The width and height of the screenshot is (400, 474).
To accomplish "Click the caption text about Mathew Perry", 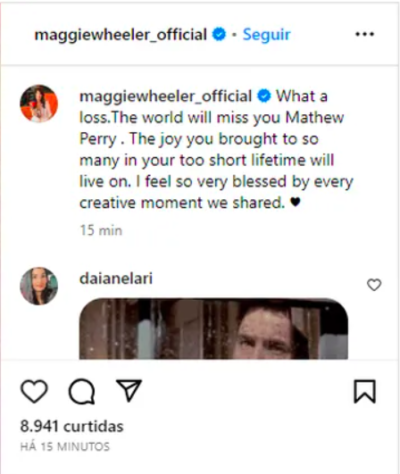I will [216, 150].
